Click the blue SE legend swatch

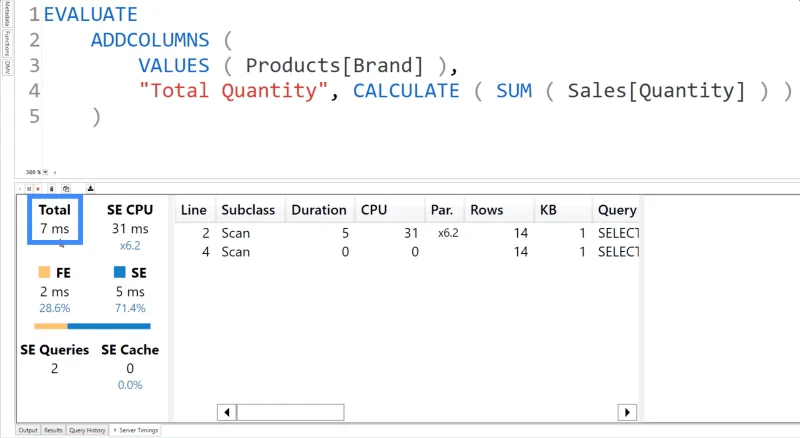[x=119, y=272]
